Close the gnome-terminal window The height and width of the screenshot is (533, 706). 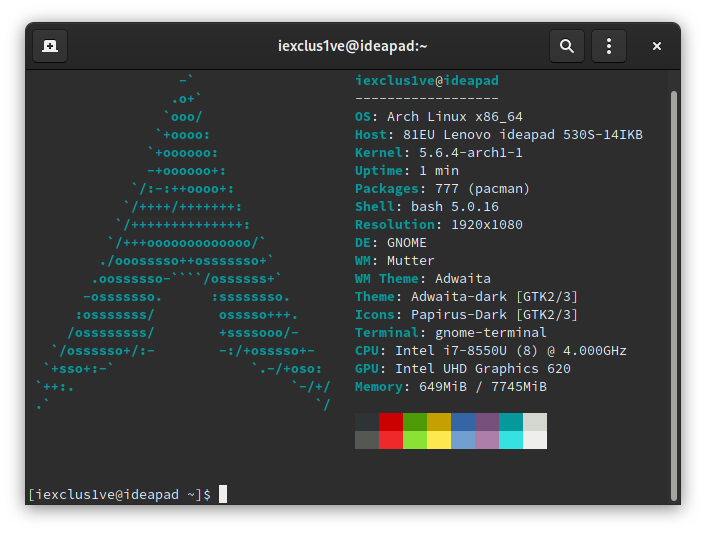tap(657, 46)
